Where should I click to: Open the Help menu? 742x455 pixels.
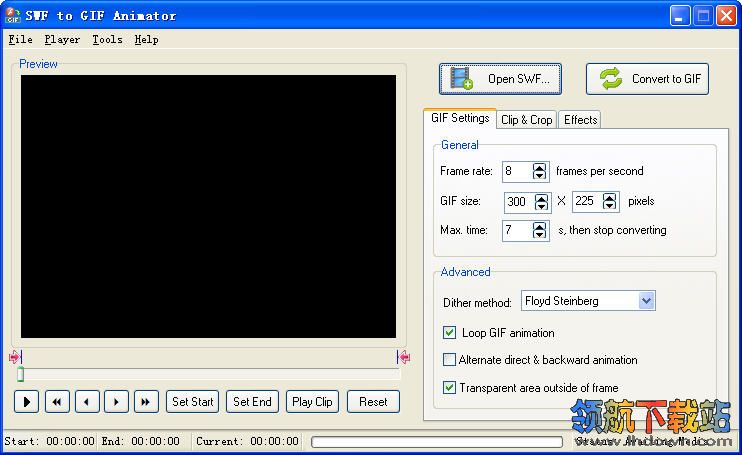pyautogui.click(x=146, y=40)
